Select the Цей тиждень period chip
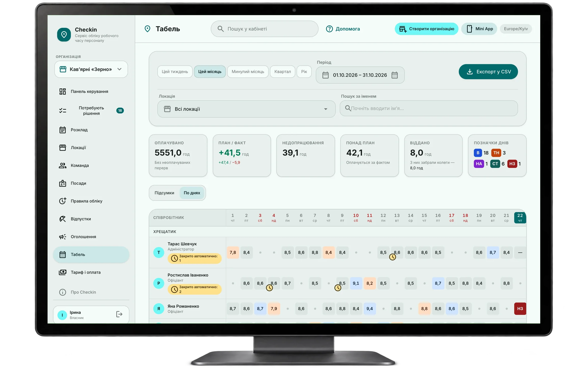Viewport: 588px width, 368px height. [x=175, y=72]
